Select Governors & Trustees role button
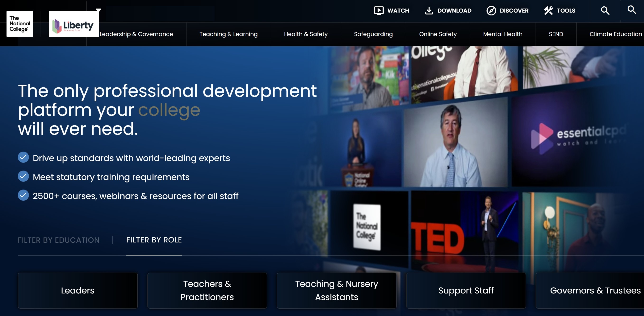This screenshot has height=316, width=644. point(590,291)
